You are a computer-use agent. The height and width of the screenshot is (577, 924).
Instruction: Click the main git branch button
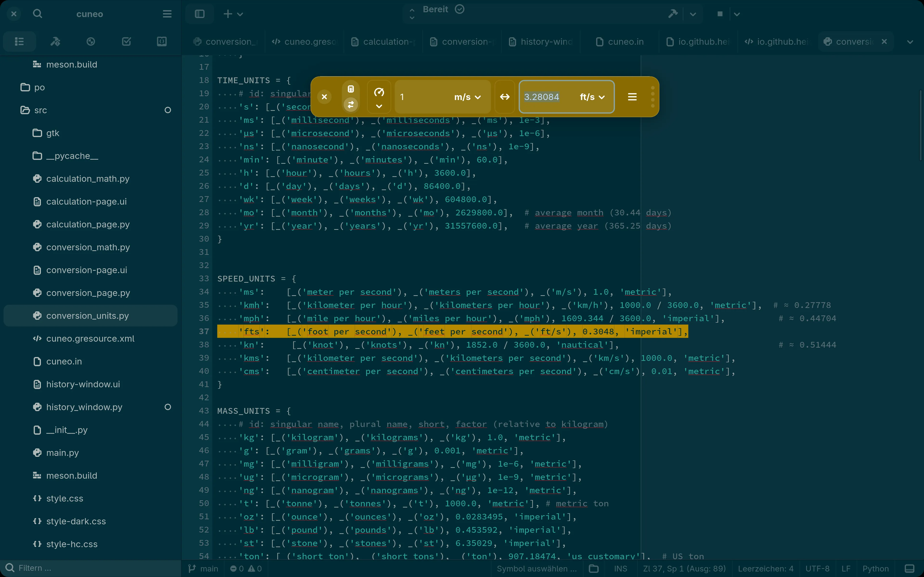[204, 569]
